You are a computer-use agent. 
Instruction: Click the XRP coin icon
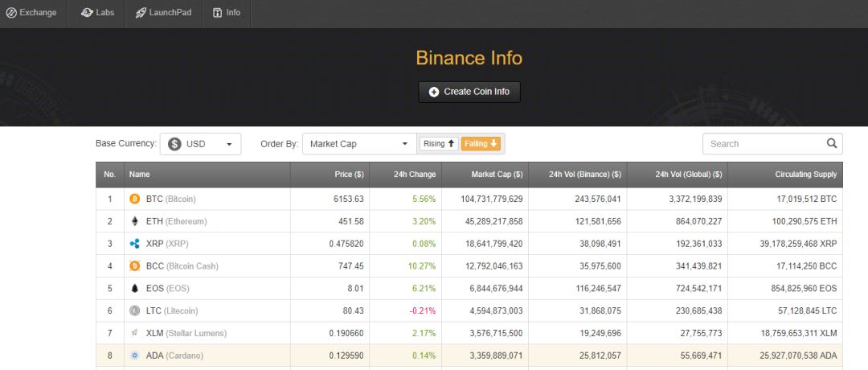tap(134, 243)
